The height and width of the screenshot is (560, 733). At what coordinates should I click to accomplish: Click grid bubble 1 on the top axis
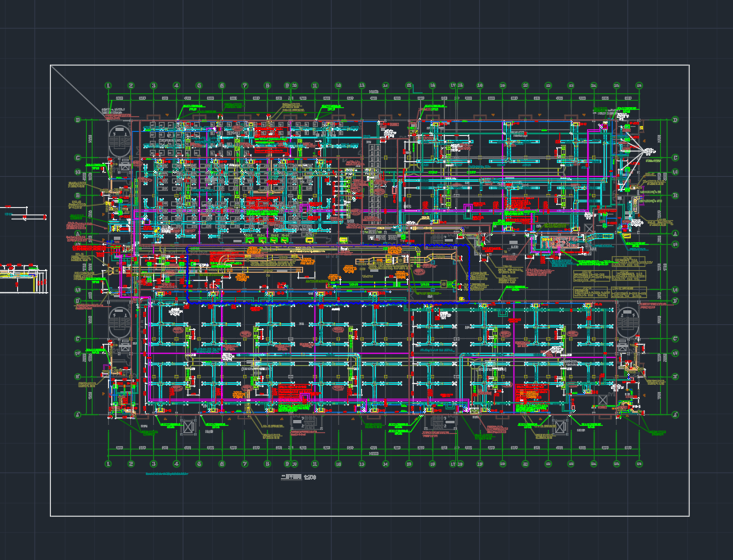tap(108, 85)
